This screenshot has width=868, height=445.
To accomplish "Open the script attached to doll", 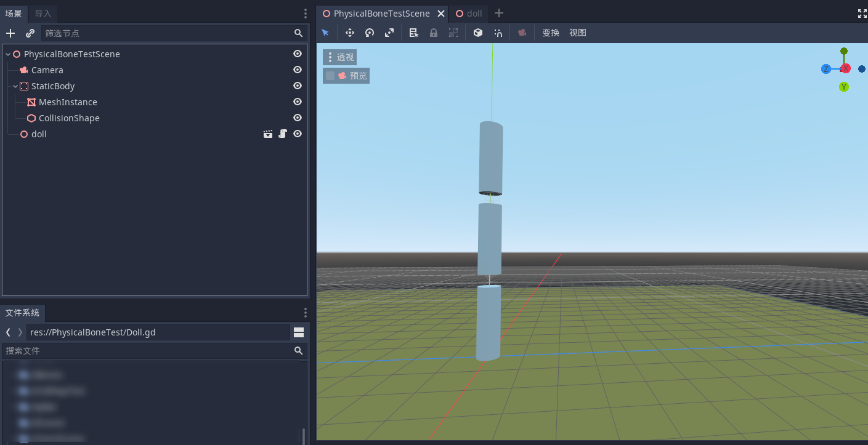I will pyautogui.click(x=283, y=134).
